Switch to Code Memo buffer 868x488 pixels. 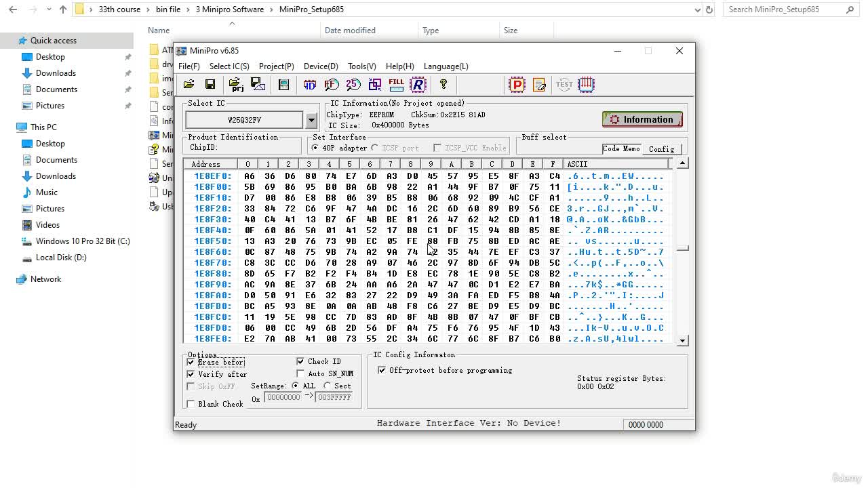click(621, 148)
